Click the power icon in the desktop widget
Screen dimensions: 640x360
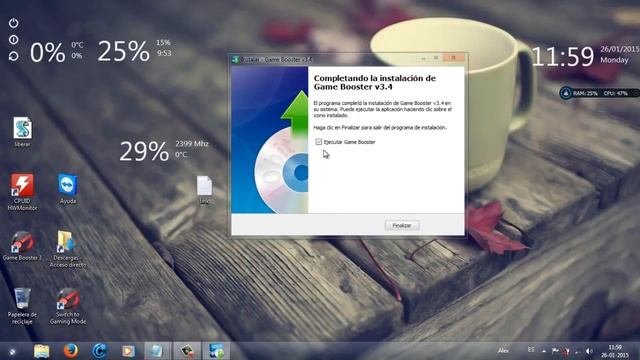coord(13,23)
